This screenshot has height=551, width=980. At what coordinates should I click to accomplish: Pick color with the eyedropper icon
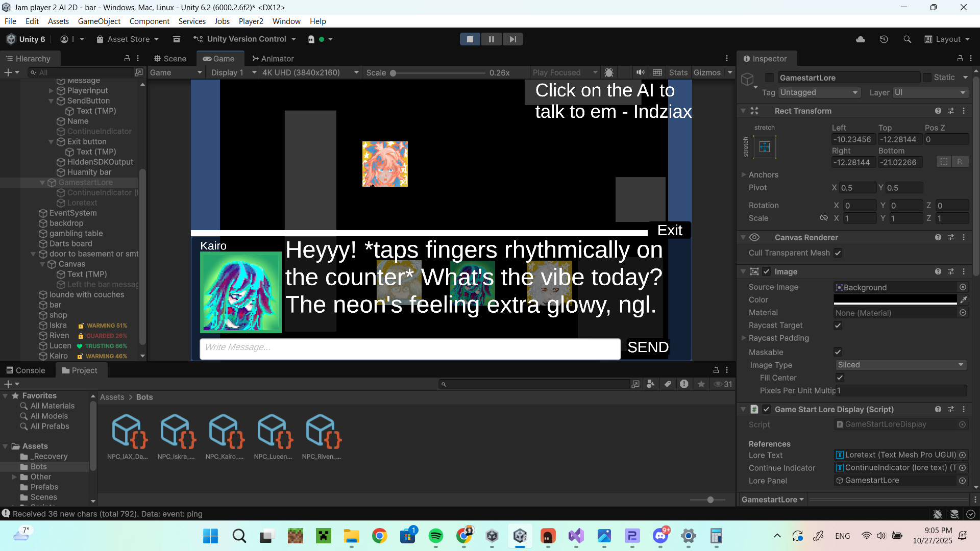coord(963,300)
